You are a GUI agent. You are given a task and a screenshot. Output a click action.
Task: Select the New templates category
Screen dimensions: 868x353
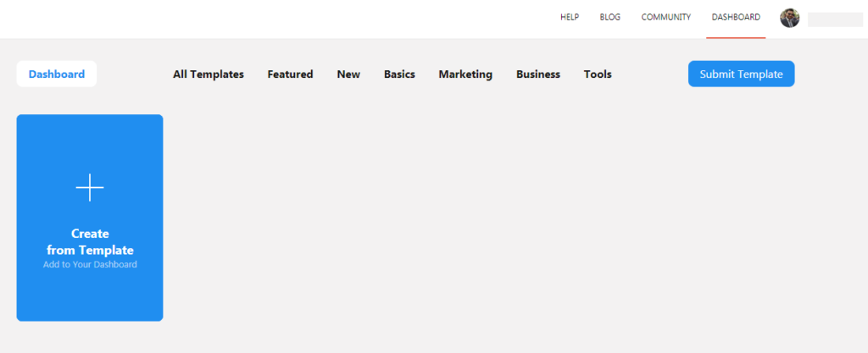(348, 74)
